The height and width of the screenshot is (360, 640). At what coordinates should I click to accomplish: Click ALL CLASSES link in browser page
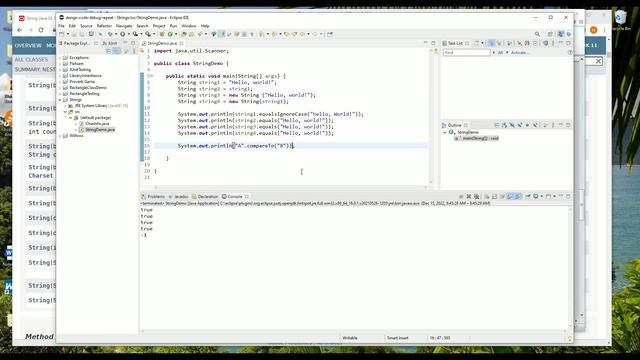31,60
